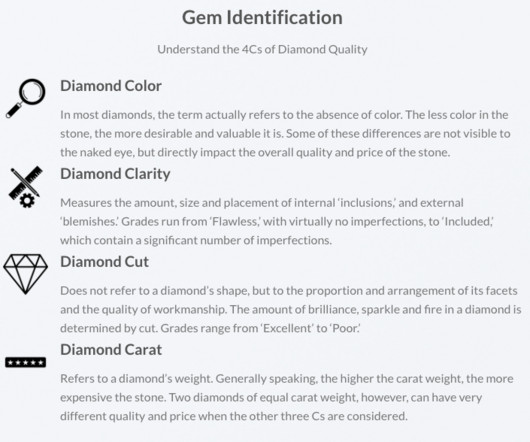The width and height of the screenshot is (530, 442).
Task: Select the Diamond Color heading
Action: pos(111,86)
